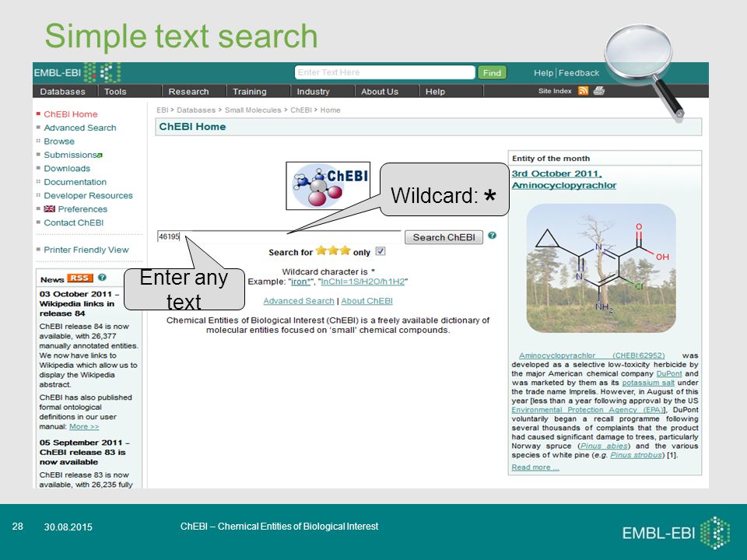This screenshot has width=747, height=560.
Task: Open the Training menu
Action: [250, 92]
